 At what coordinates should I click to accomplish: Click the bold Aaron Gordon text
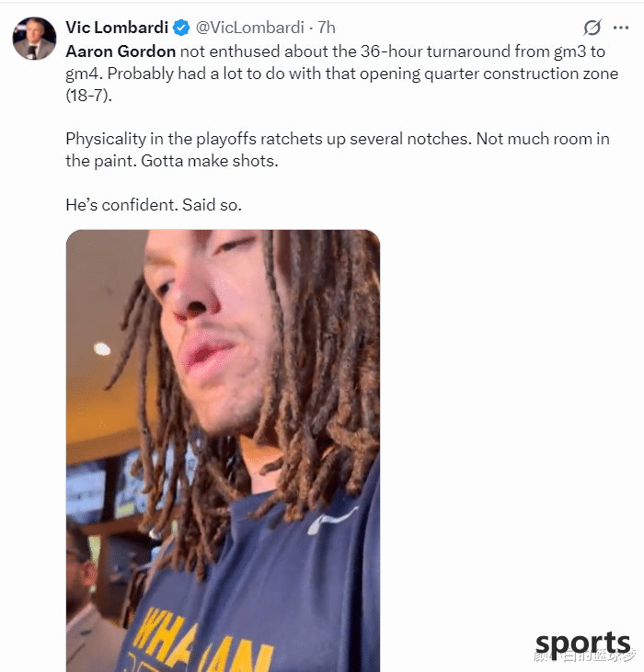click(x=121, y=51)
